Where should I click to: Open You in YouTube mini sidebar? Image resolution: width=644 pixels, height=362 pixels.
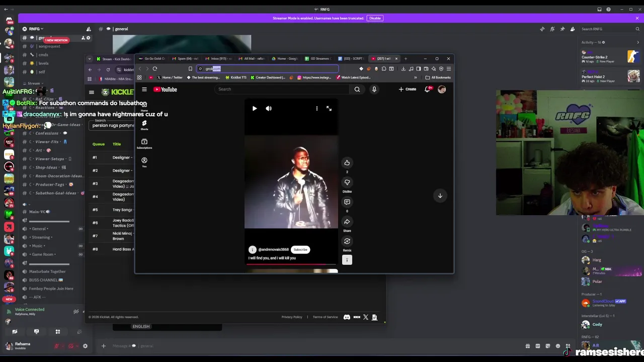(144, 162)
